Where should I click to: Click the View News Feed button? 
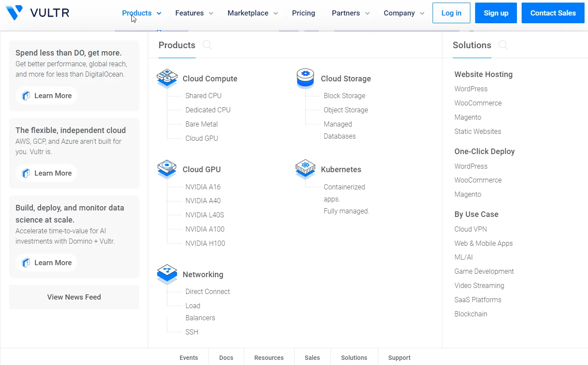pyautogui.click(x=74, y=297)
